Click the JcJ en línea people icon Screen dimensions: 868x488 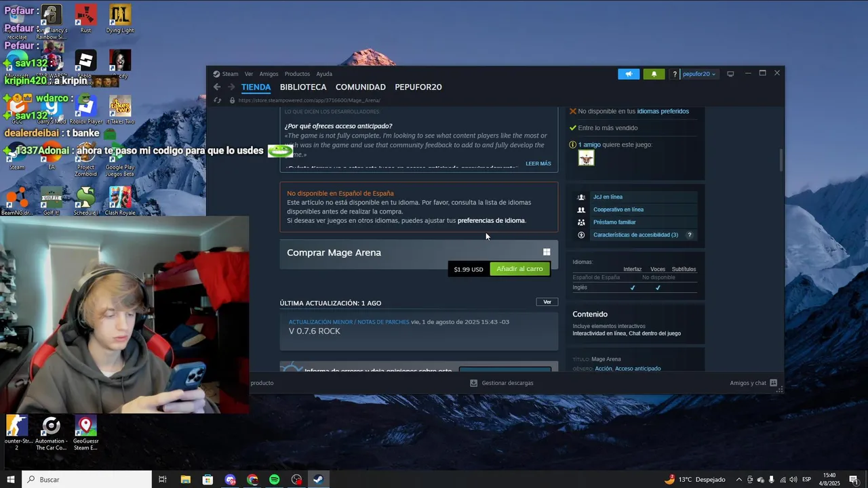coord(581,197)
